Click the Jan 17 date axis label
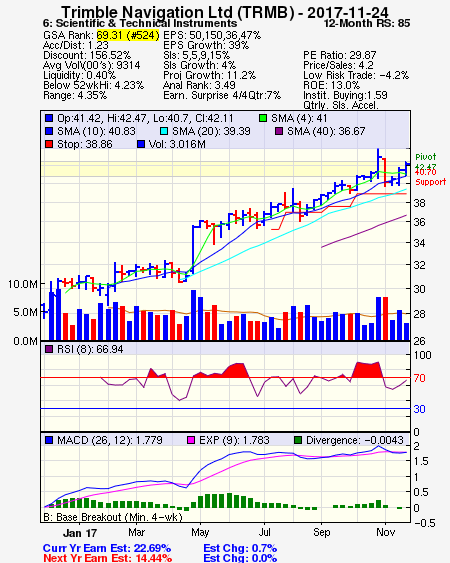Screen dimensions: 450x563 pos(80,533)
